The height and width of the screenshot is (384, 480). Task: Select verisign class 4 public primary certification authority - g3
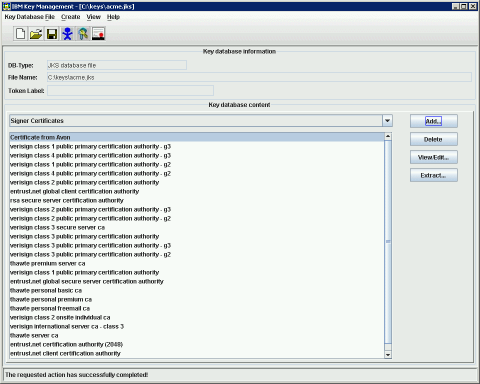click(x=197, y=155)
